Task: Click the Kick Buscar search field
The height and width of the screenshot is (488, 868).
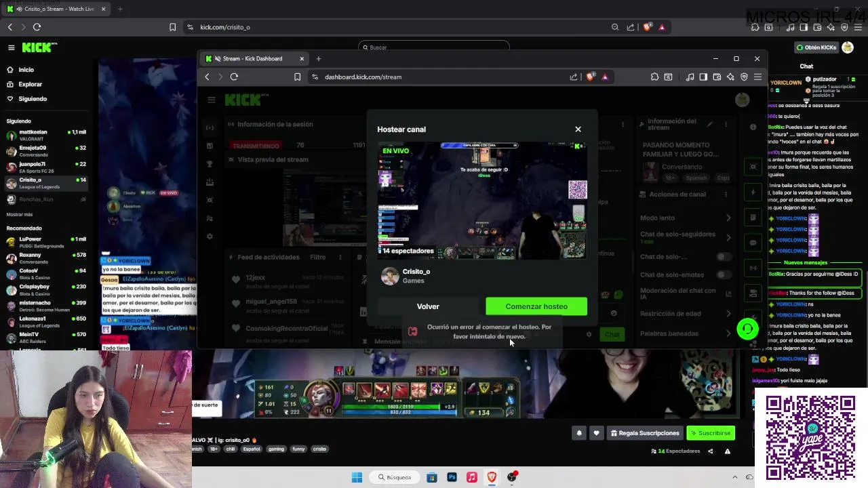Action: (434, 47)
